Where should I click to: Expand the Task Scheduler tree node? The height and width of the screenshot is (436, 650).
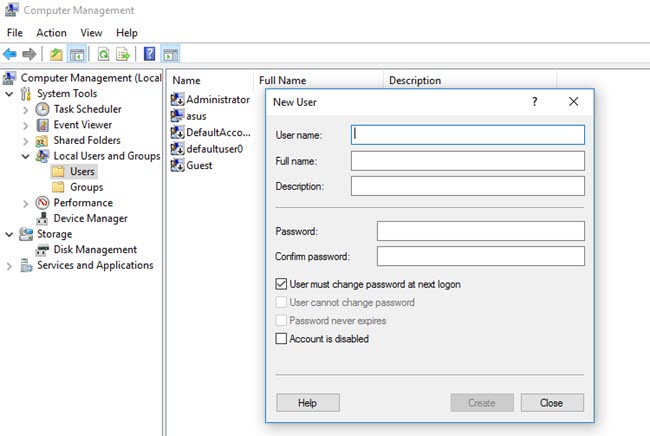[x=27, y=109]
